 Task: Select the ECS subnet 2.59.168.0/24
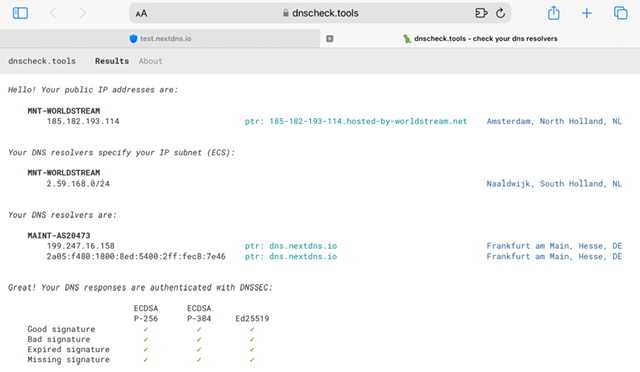tap(78, 184)
